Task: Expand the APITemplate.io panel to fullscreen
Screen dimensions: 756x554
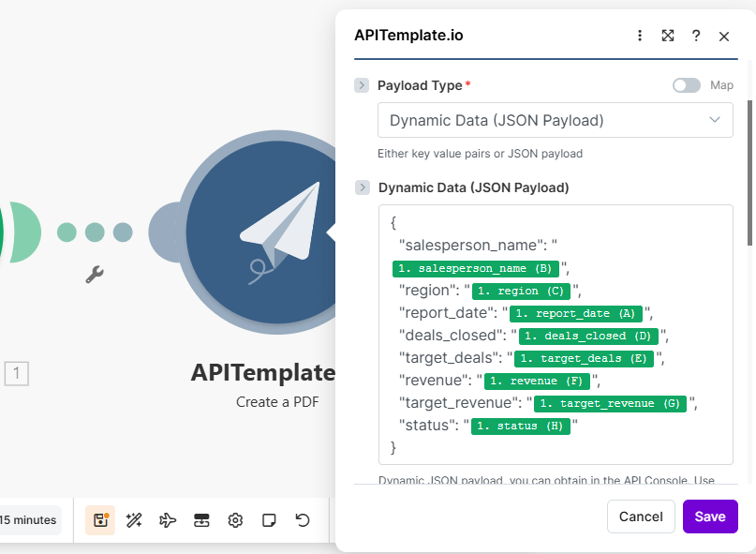Action: 668,36
